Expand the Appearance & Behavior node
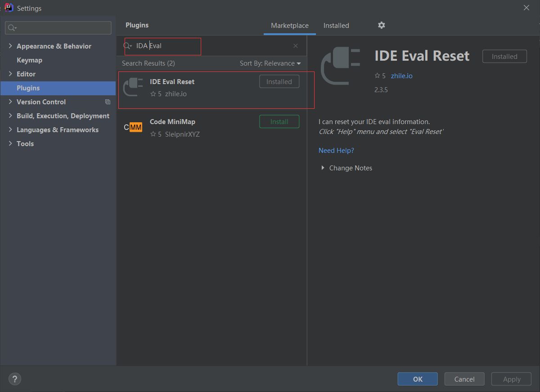Screen dimensions: 540x392 [x=10, y=46]
